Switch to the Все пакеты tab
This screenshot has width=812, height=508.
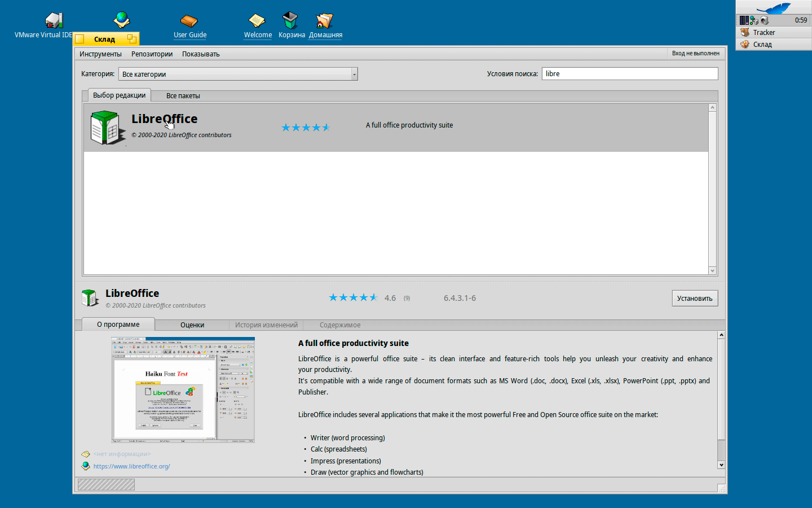pyautogui.click(x=183, y=96)
